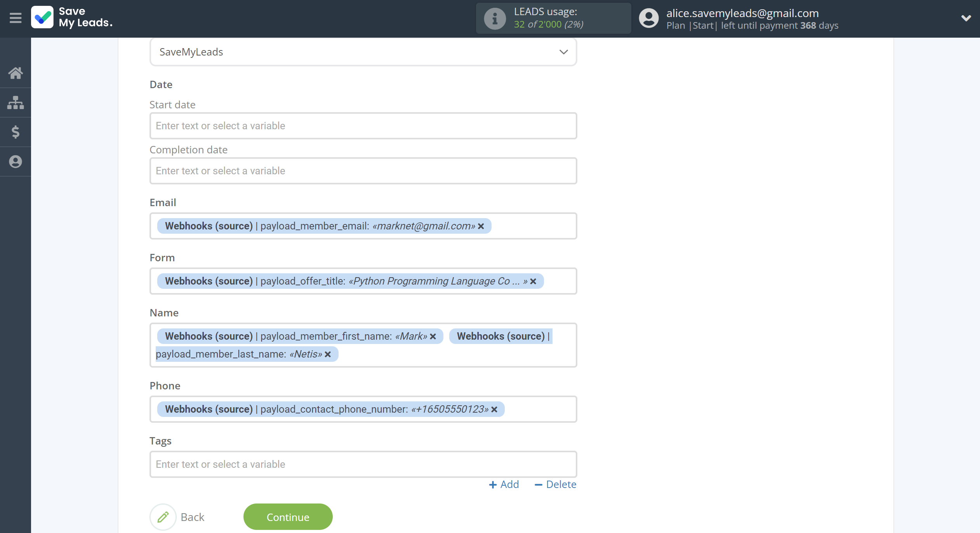Click the SaveMyLeads checkmark logo
The height and width of the screenshot is (533, 980).
(x=42, y=17)
